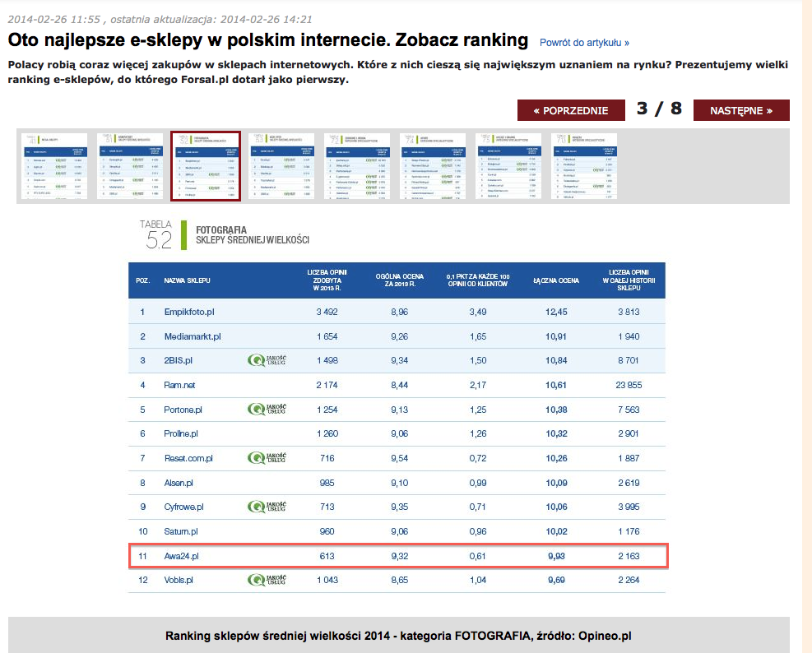Click OGÓLNA OCENA ZA 2013 R. header
This screenshot has width=812, height=653.
[x=399, y=280]
